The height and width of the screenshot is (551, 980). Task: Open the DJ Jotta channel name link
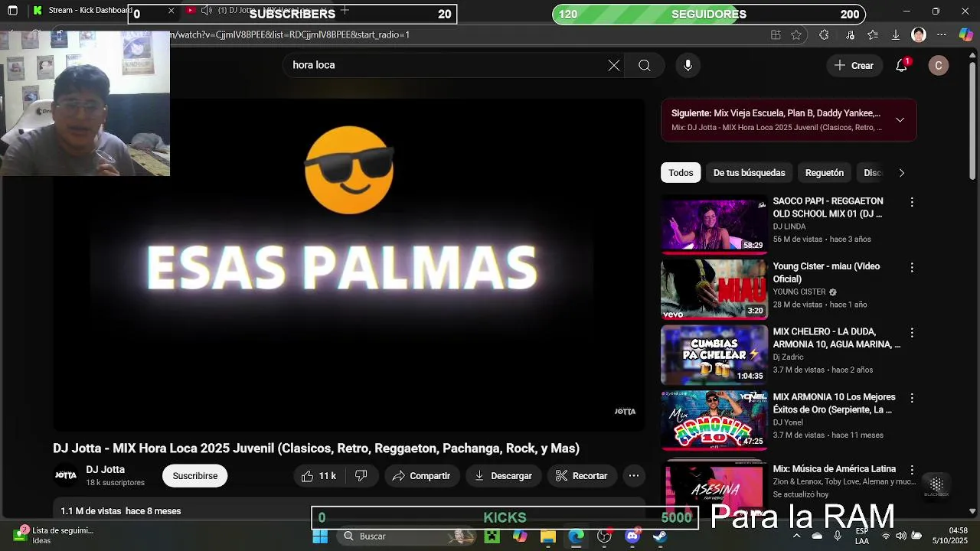coord(105,469)
